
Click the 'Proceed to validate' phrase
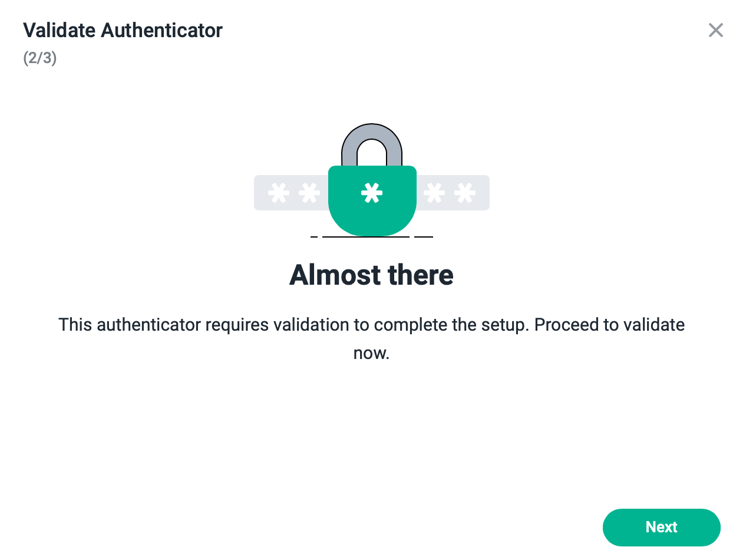point(609,325)
